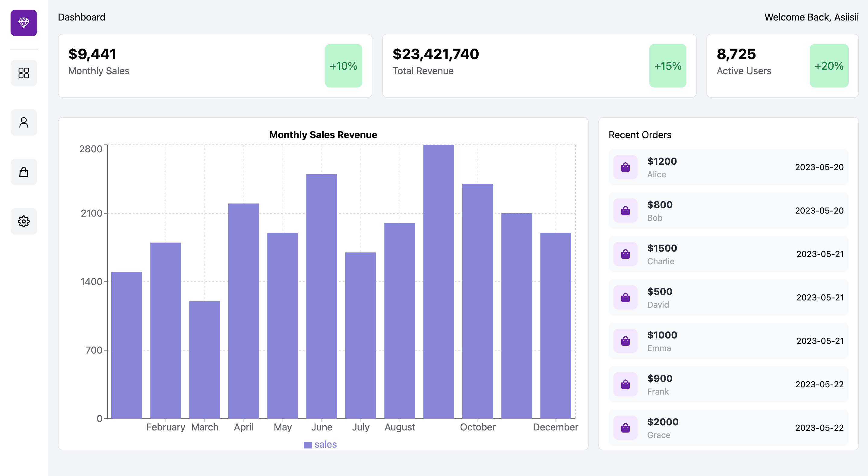Click the bag icon on Charlie's order

pos(626,254)
